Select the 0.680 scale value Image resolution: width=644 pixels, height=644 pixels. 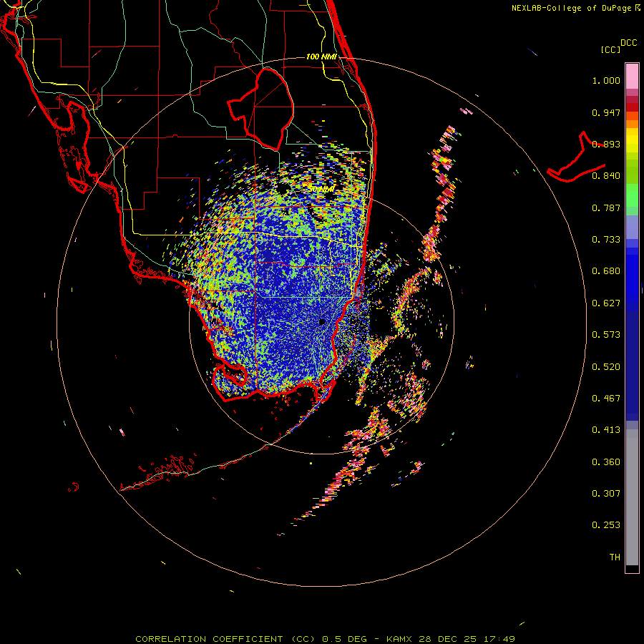(x=606, y=271)
